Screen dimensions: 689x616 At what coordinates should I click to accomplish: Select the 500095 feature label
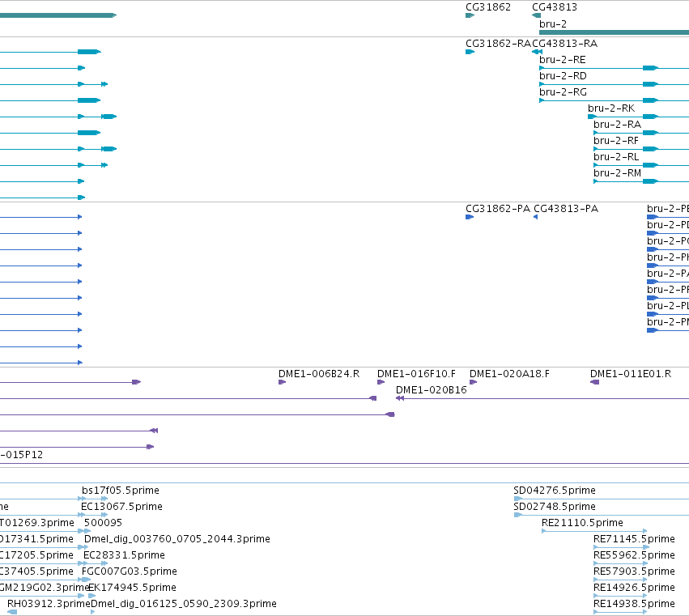click(x=103, y=523)
